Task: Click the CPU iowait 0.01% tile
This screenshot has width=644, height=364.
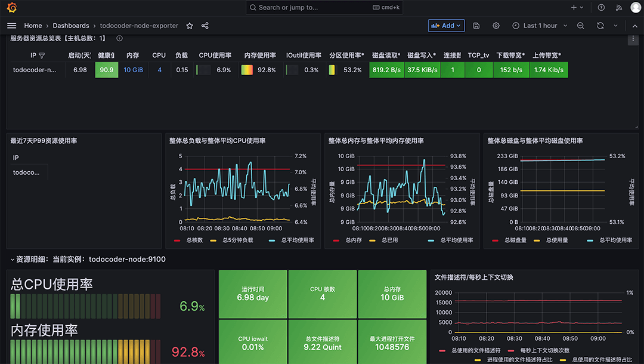Action: (x=253, y=342)
